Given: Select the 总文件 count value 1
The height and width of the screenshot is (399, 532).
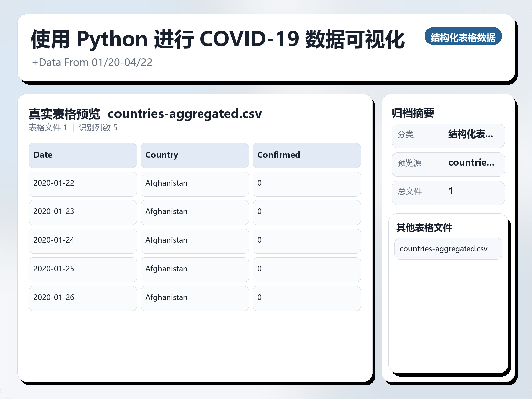Looking at the screenshot, I should [450, 191].
